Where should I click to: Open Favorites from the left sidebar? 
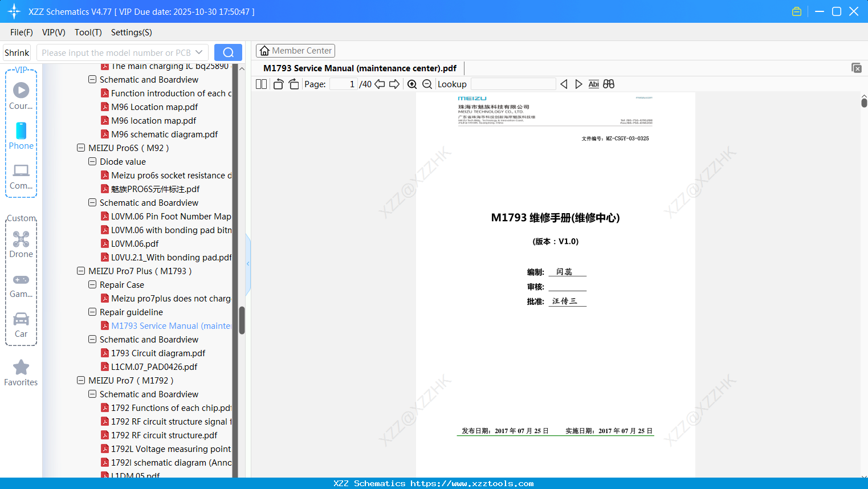(x=21, y=373)
